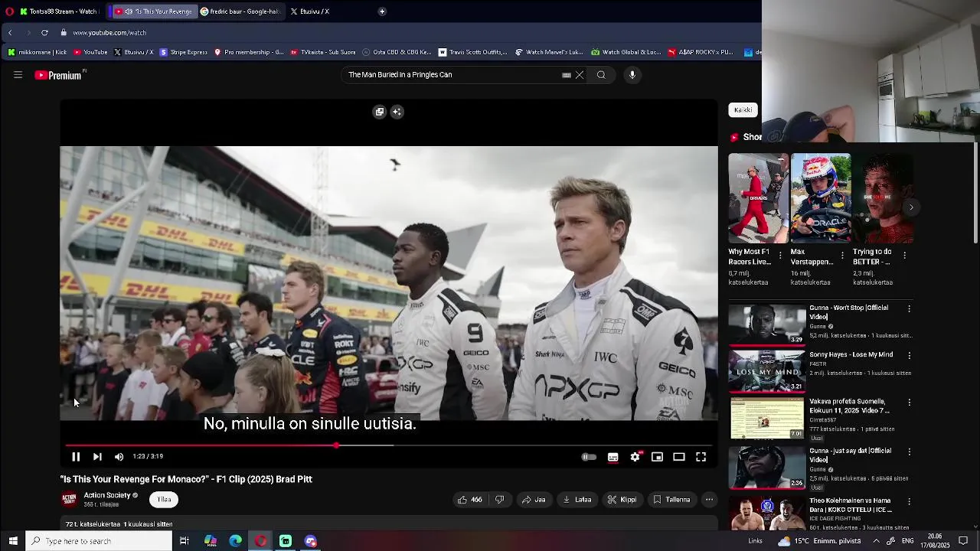The image size is (980, 551).
Task: Run search with magnifier button
Action: (601, 75)
